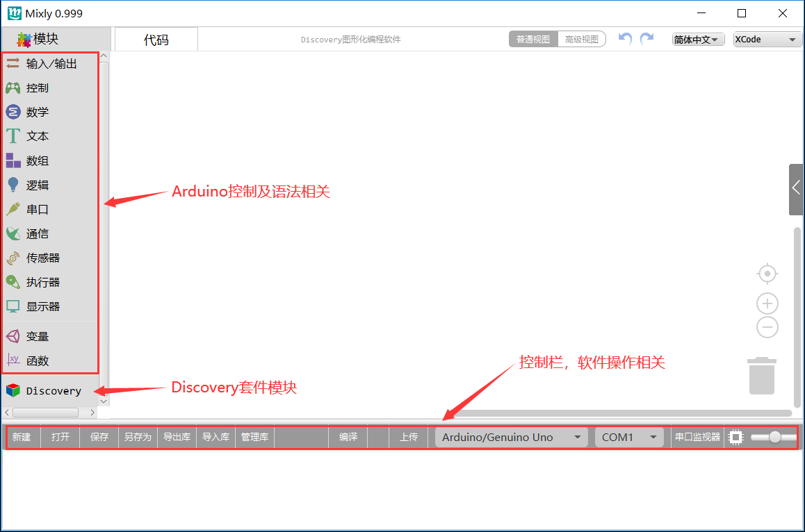
Task: Click the category list scroll-down arrow
Action: [x=104, y=401]
